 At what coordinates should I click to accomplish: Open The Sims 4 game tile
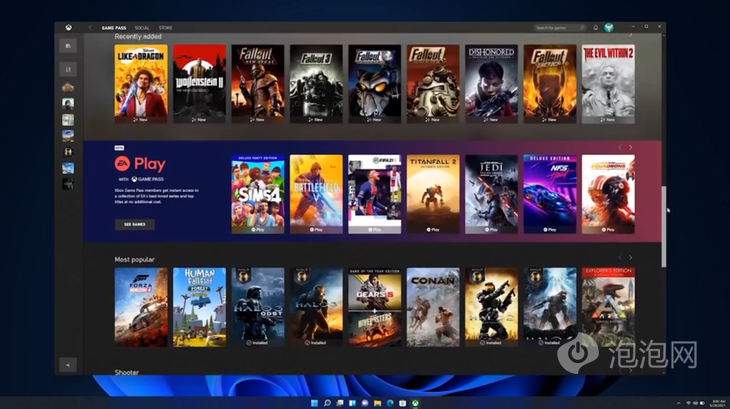(258, 194)
